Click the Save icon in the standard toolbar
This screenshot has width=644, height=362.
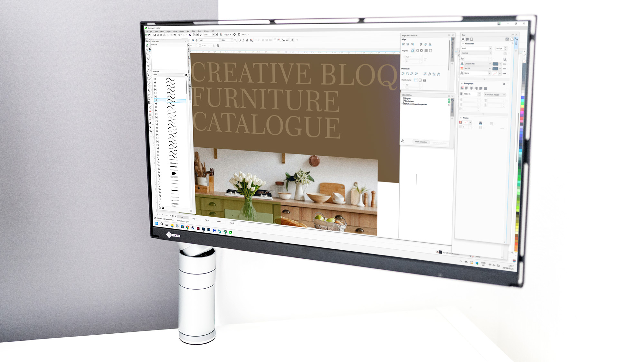(x=154, y=35)
